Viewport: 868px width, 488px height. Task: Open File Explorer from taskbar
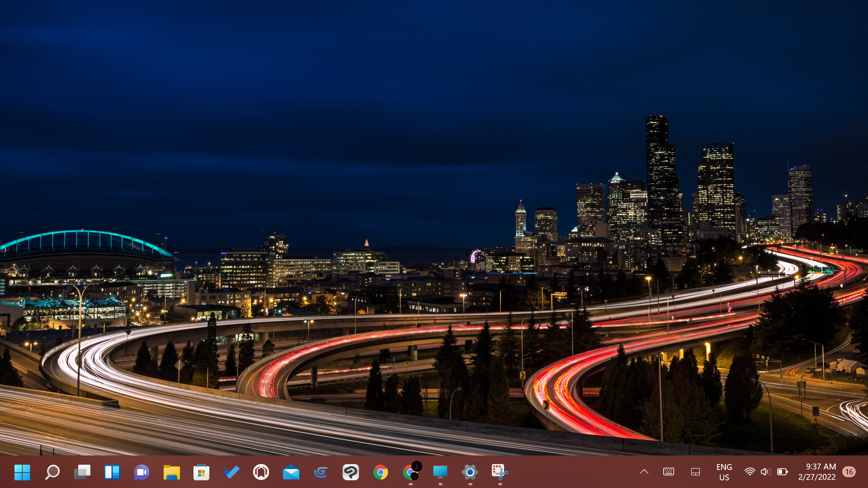click(x=171, y=472)
